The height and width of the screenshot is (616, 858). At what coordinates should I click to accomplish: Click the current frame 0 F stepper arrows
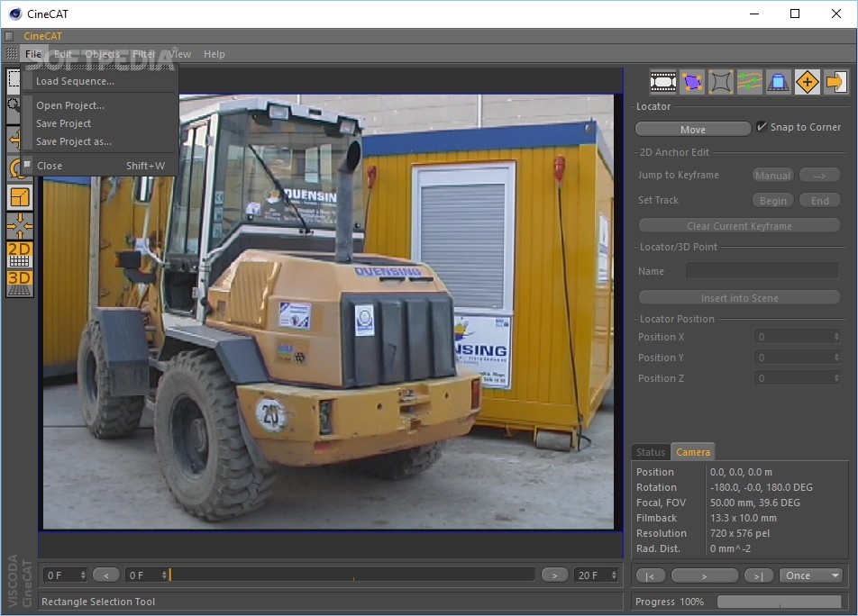coord(164,575)
